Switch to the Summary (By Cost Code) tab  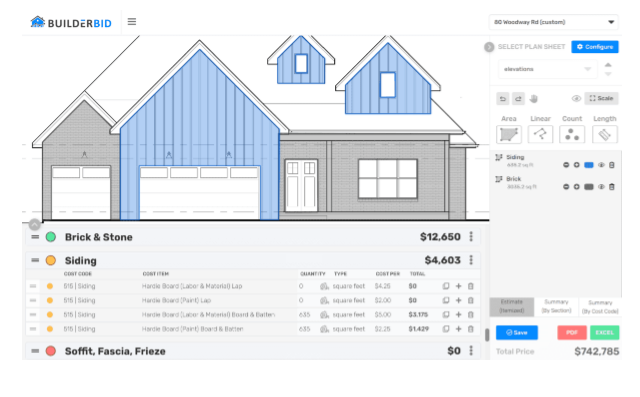click(x=600, y=306)
